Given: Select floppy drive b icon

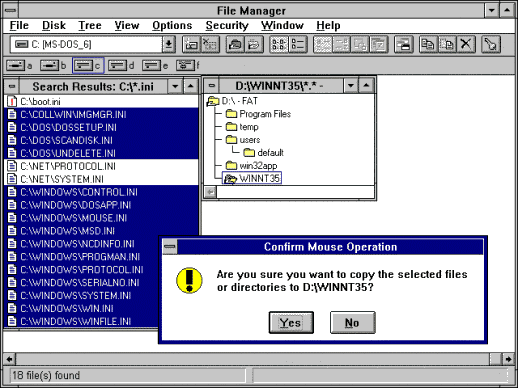Looking at the screenshot, I should [x=49, y=65].
